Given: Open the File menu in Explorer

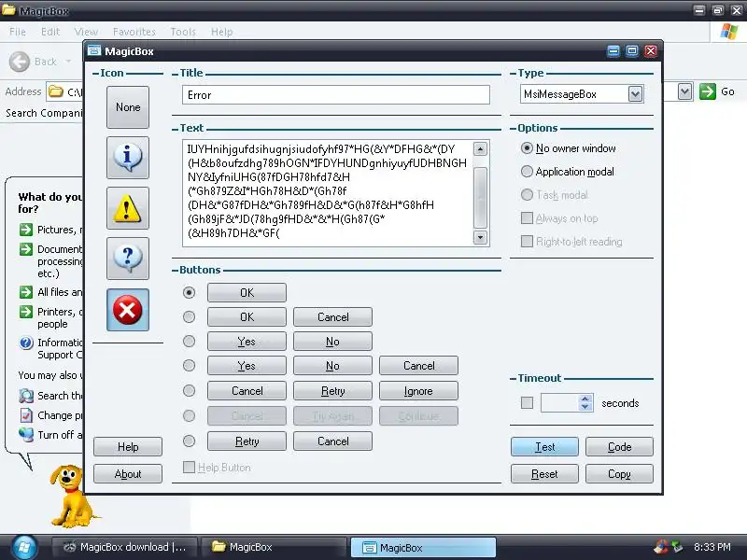Looking at the screenshot, I should click(18, 32).
